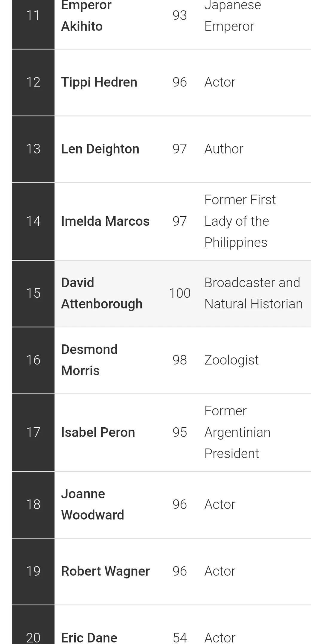Select the Eric Dane name
Viewport: 323px width, 644px height.
tap(89, 637)
